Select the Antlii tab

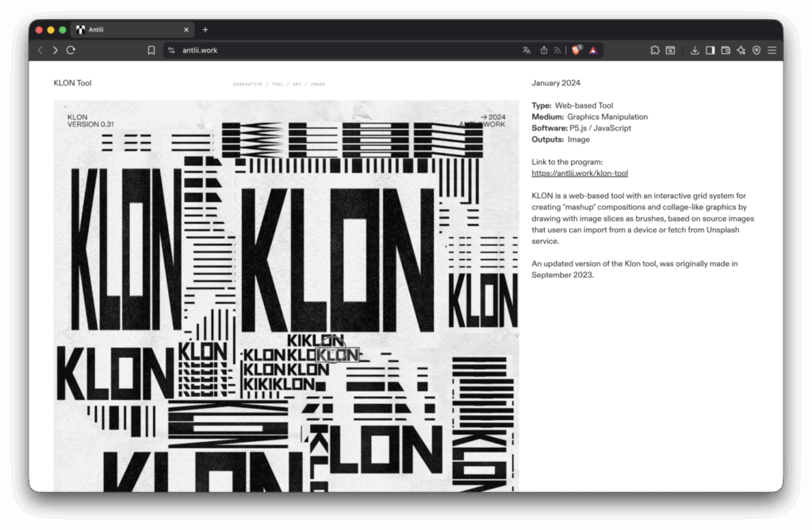(x=127, y=29)
